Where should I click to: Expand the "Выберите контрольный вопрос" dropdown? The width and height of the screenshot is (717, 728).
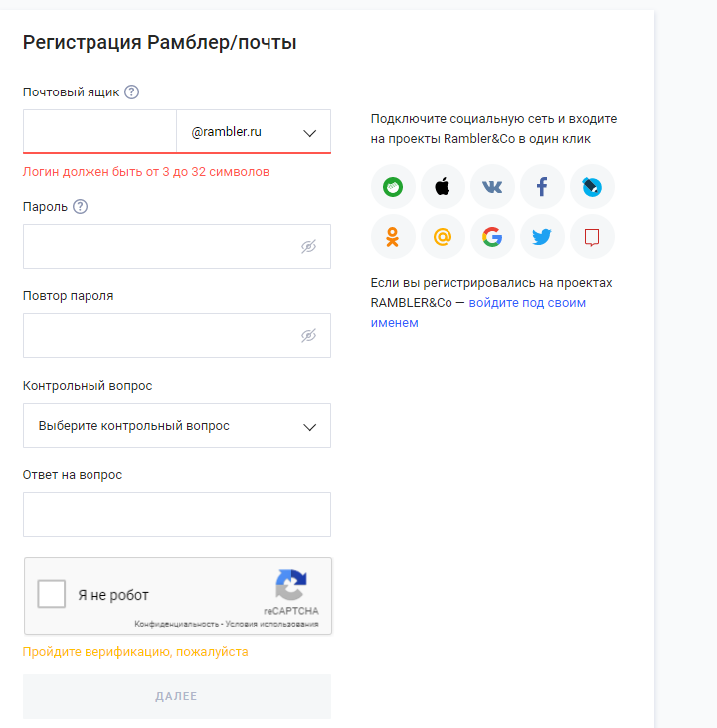coord(177,426)
